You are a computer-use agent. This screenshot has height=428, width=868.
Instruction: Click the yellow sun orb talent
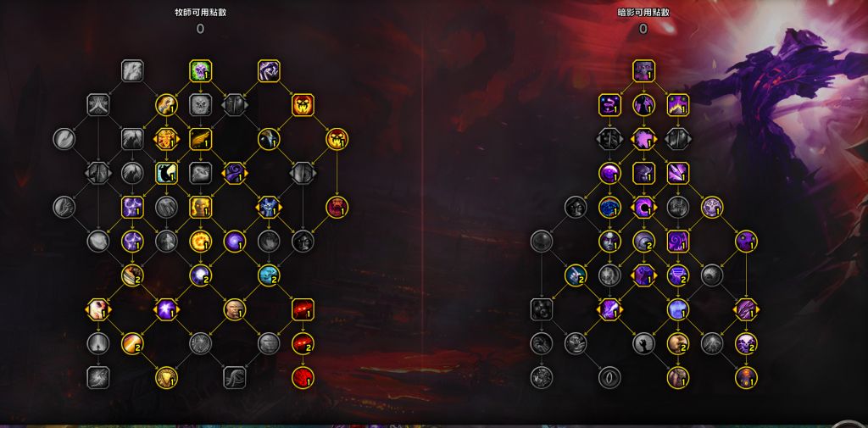point(200,241)
